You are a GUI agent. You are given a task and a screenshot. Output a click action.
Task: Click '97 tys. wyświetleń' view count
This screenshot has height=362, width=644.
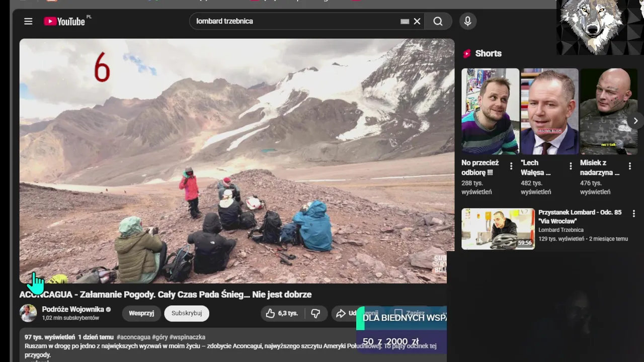[50, 337]
